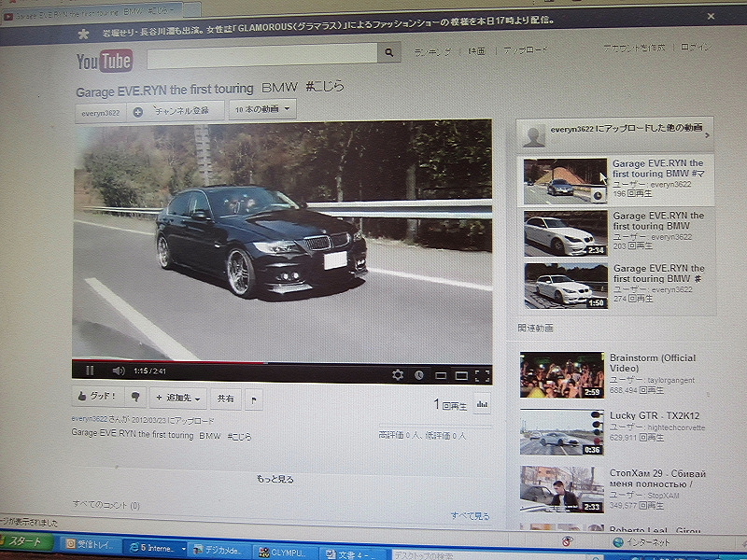Mute the video using the speaker icon
Image resolution: width=747 pixels, height=560 pixels.
(119, 371)
